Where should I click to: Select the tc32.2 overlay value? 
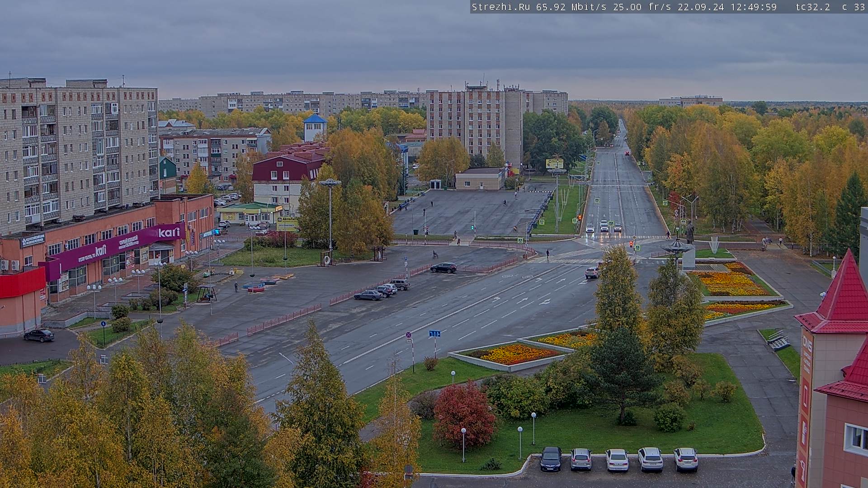[x=813, y=7]
